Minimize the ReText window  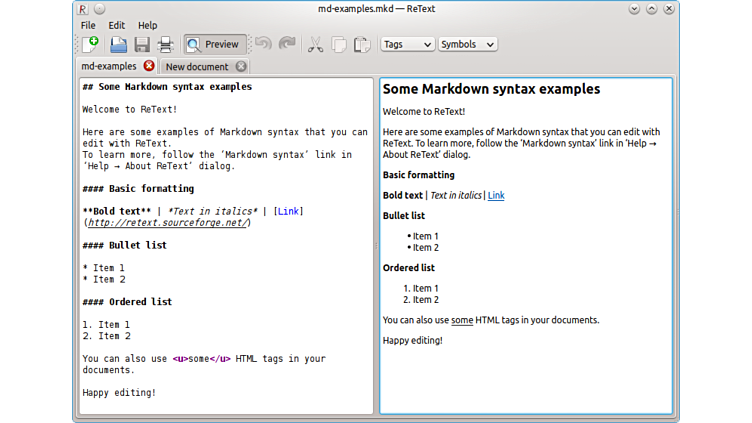634,9
